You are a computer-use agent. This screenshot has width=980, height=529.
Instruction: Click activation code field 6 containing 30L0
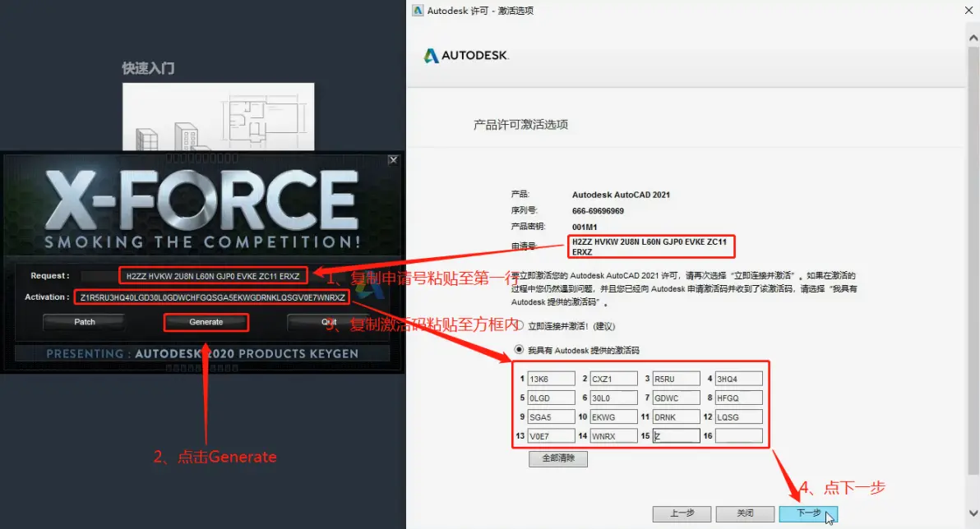click(x=614, y=398)
